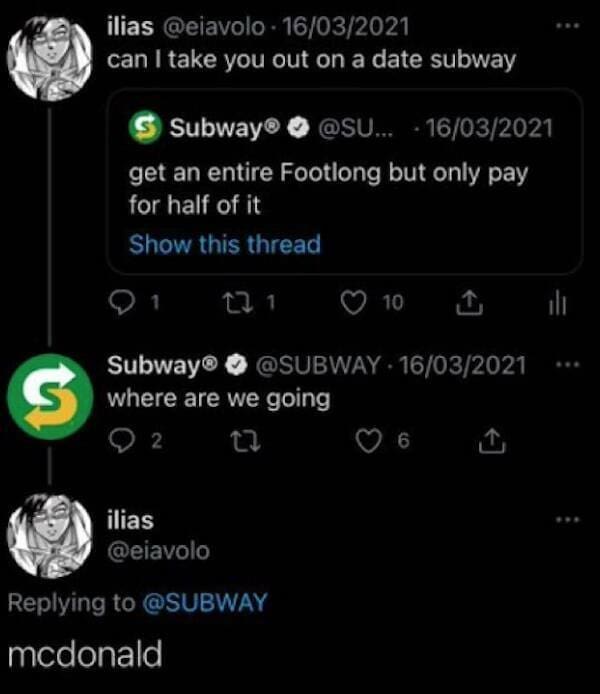600x694 pixels.
Task: Open @eiavolo handle under bottom ilias name
Action: click(158, 548)
